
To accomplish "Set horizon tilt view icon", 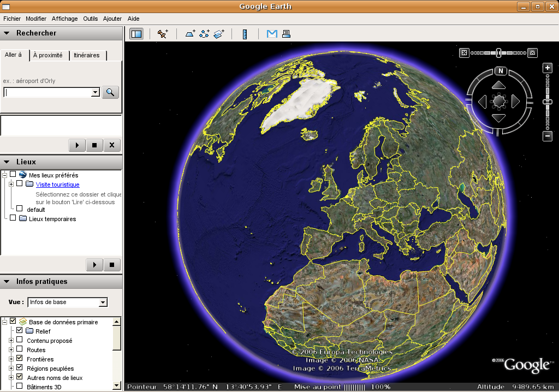I will click(532, 53).
